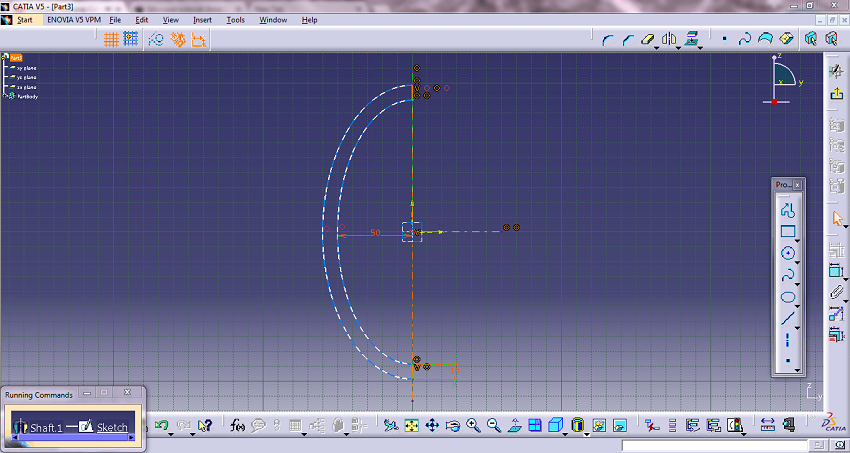Open the Insert menu
The image size is (850, 453).
[202, 20]
